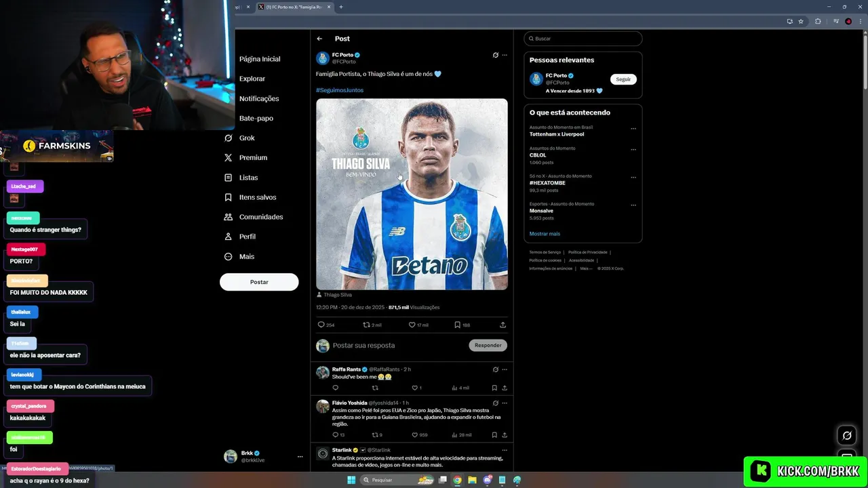Open more options on FC Porto post
This screenshot has width=868, height=488.
[505, 55]
